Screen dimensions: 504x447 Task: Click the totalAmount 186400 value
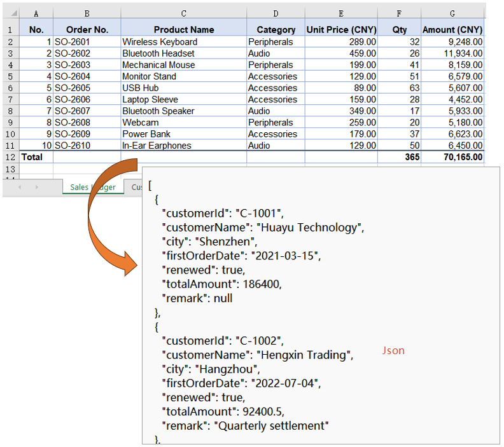tap(261, 284)
